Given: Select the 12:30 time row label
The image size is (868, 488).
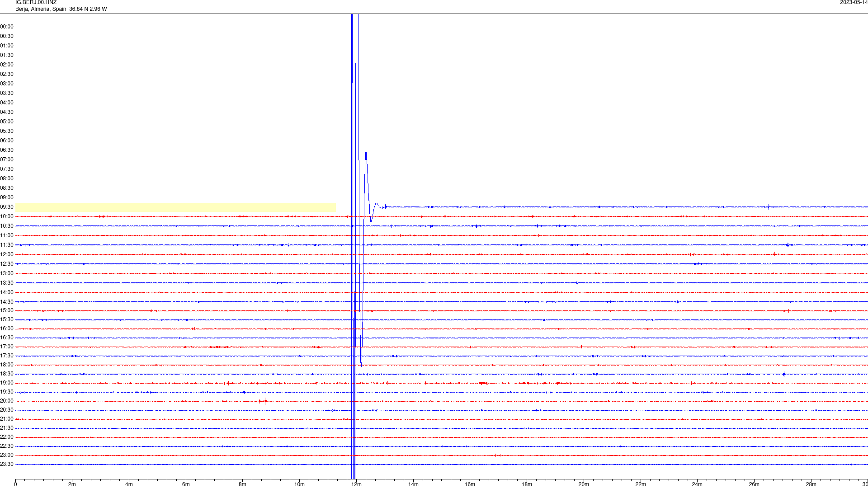Looking at the screenshot, I should 7,264.
